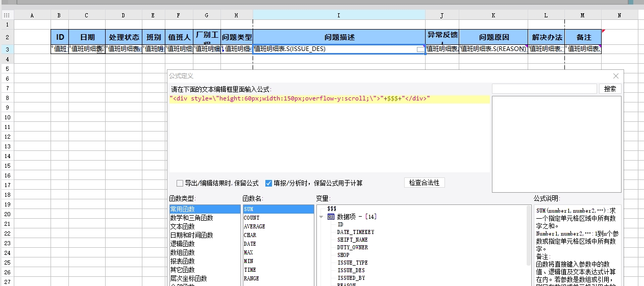Select the DUTY_OWNER data field
The image size is (644, 286).
[353, 247]
